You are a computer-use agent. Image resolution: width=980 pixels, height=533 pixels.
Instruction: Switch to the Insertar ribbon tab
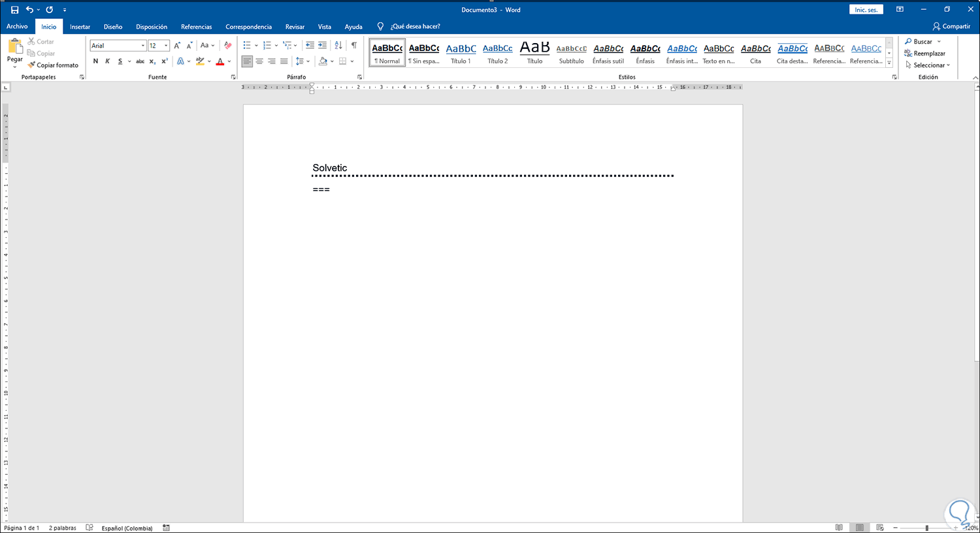tap(80, 26)
